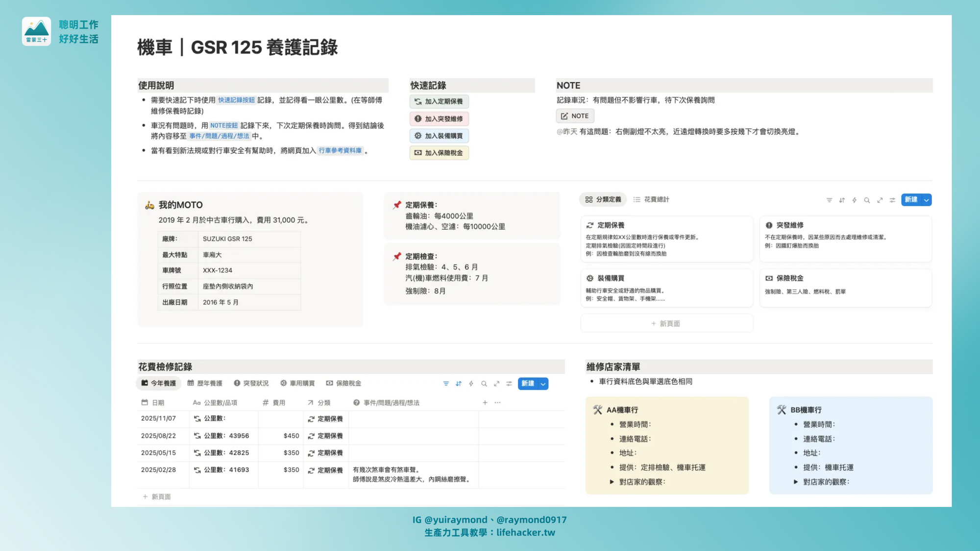Click filter icon in 花費檢修記錄 toolbar

coord(446,383)
